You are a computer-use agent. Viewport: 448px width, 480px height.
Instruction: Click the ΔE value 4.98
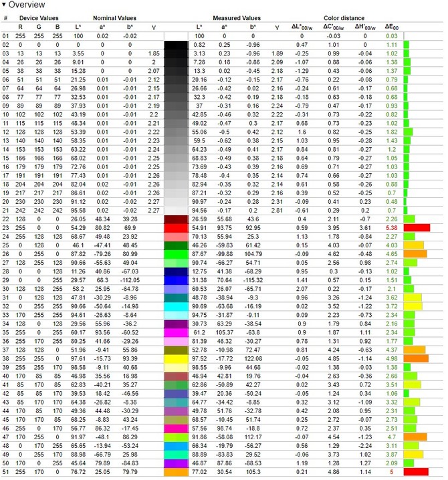(392, 359)
